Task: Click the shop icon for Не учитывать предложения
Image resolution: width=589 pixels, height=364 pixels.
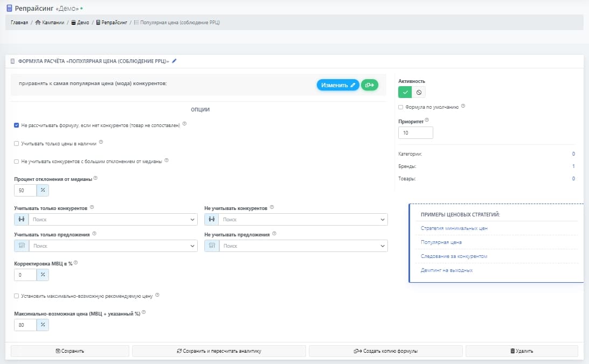Action: click(x=212, y=246)
